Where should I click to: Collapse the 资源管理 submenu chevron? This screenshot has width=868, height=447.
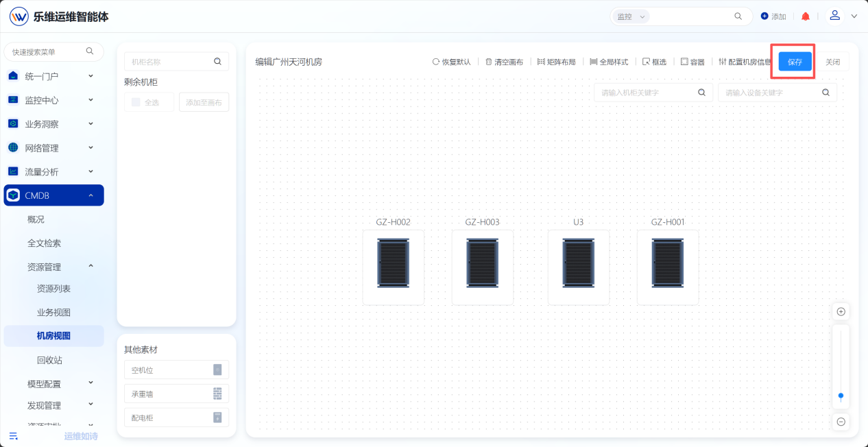tap(91, 267)
